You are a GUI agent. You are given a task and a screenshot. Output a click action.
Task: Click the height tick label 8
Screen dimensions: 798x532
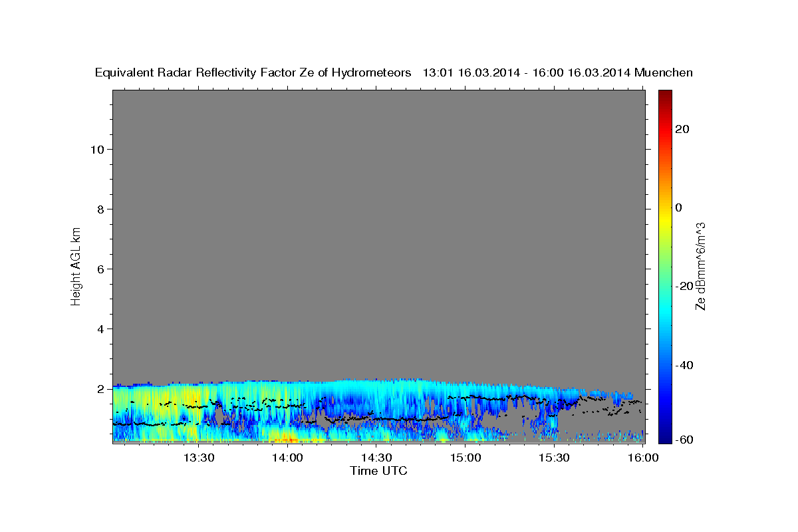pyautogui.click(x=100, y=209)
